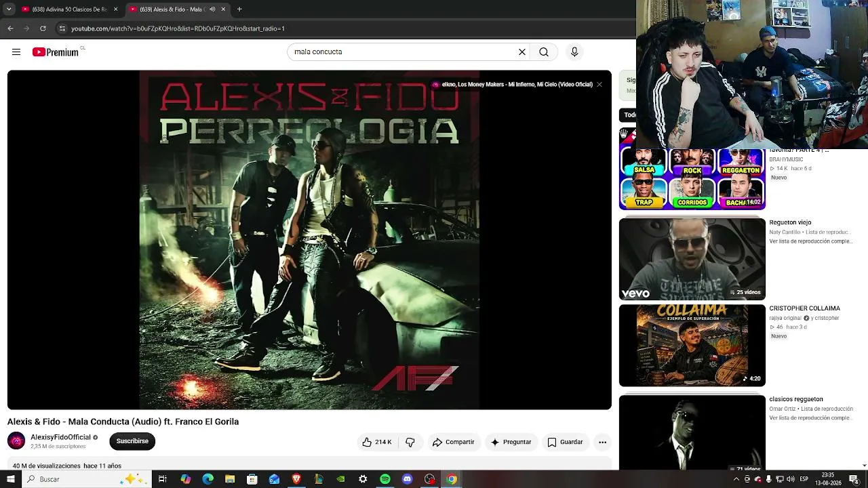Viewport: 868px width, 488px height.
Task: Reload the YouTube page
Action: [x=43, y=28]
